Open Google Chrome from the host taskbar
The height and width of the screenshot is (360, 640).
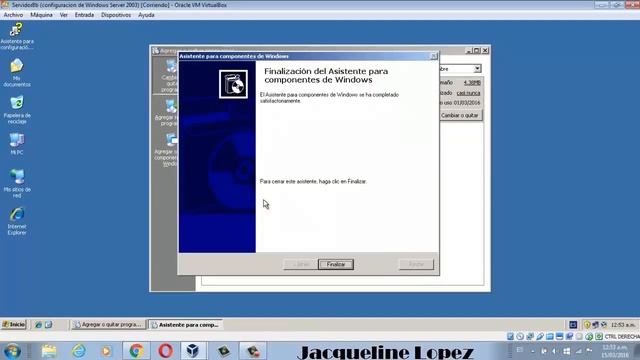point(137,351)
